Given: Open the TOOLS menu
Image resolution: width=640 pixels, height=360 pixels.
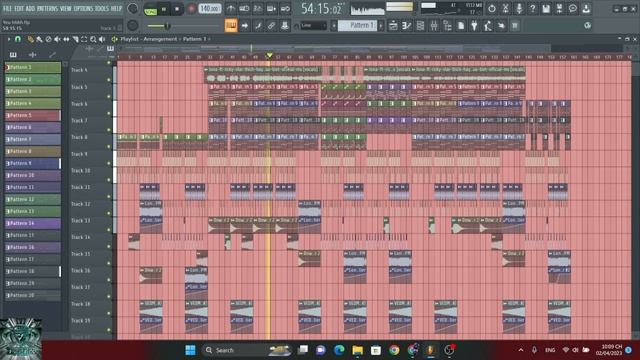Looking at the screenshot, I should coord(102,8).
